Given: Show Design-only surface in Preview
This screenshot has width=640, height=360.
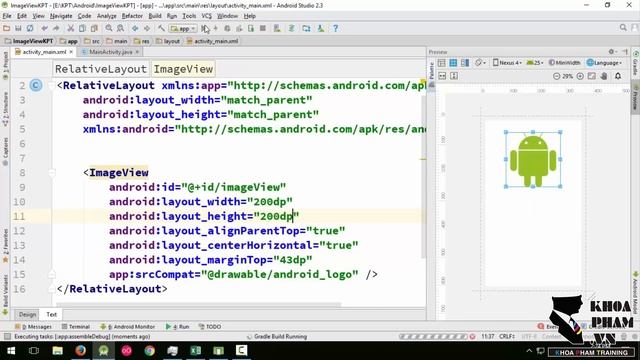Looking at the screenshot, I should point(441,63).
